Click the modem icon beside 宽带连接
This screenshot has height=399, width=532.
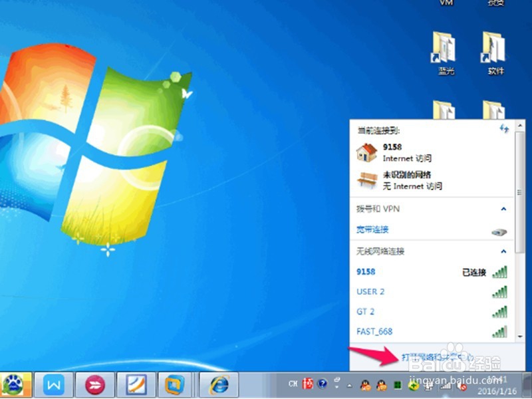pyautogui.click(x=499, y=232)
